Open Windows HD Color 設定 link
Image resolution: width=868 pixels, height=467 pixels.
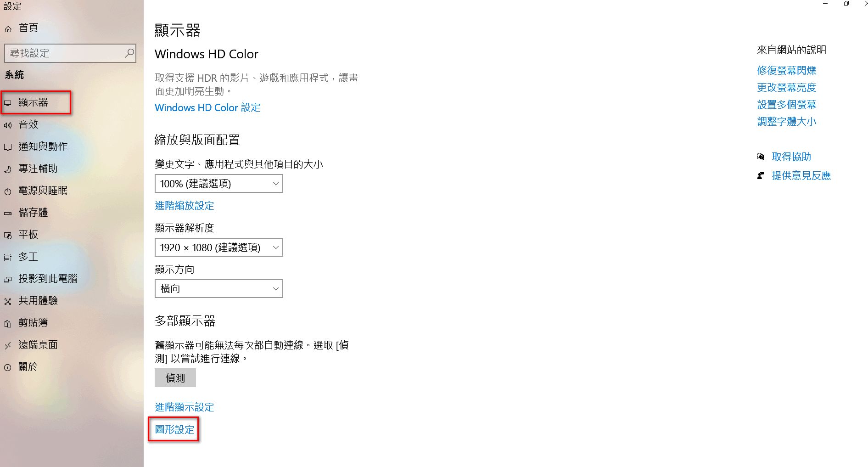[x=207, y=107]
